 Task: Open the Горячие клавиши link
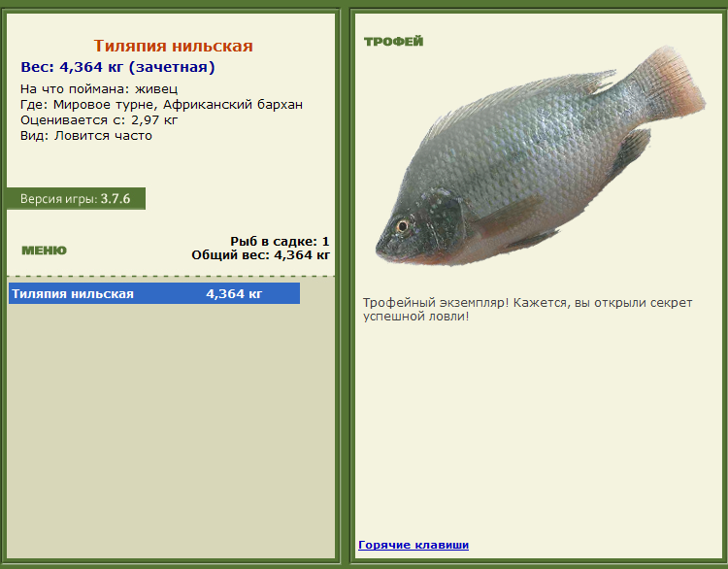point(414,545)
